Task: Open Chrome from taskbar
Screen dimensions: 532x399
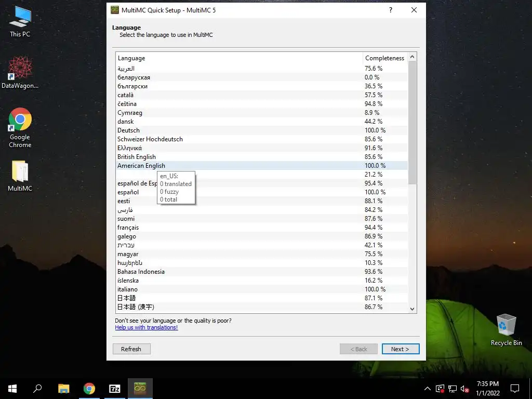Action: tap(89, 389)
